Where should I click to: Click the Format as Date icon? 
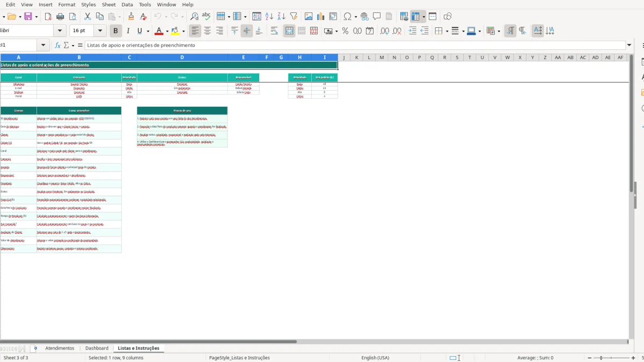pos(370,31)
